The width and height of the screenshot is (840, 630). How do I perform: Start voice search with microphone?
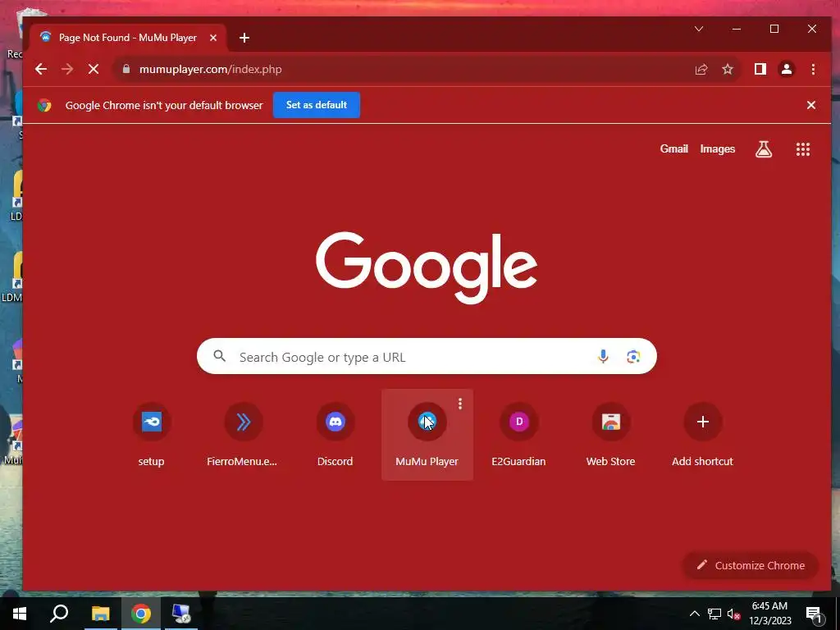coord(603,356)
